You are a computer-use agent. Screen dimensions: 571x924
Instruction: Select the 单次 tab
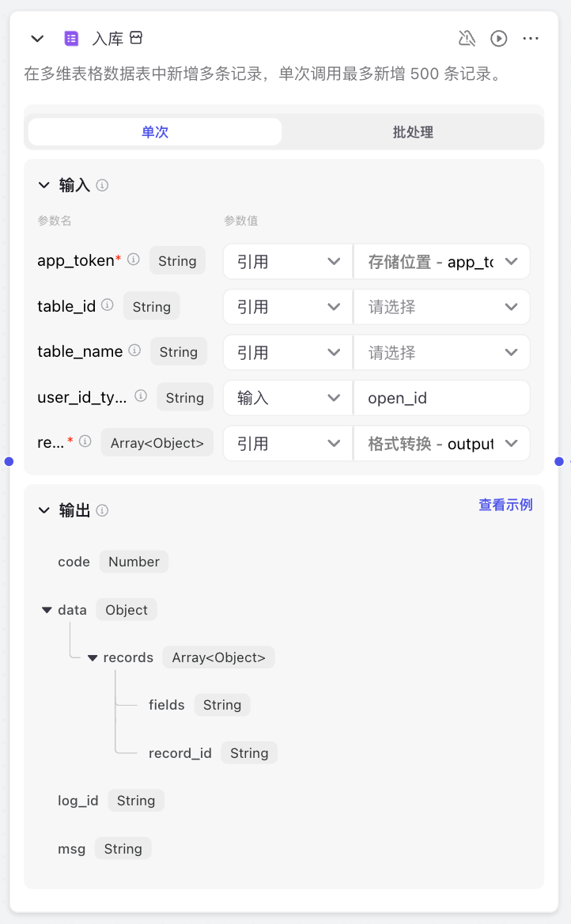[155, 132]
